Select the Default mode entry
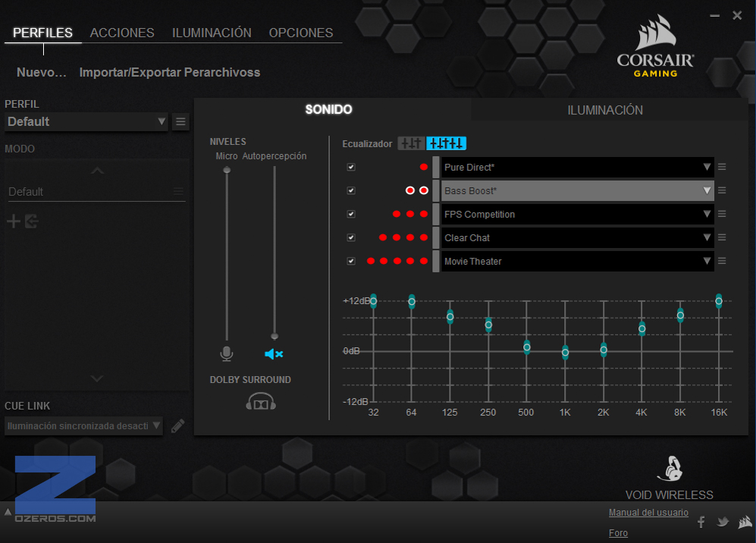Image resolution: width=756 pixels, height=543 pixels. pos(96,191)
